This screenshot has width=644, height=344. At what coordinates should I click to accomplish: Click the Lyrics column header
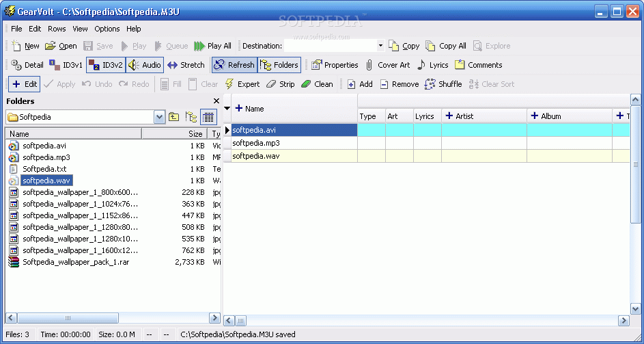427,116
